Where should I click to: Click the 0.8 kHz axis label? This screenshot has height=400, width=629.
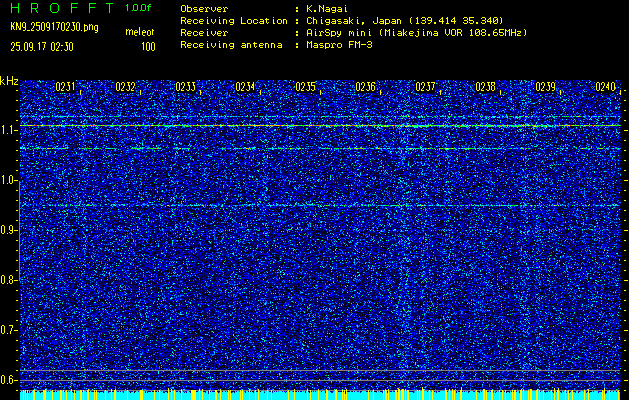8,280
